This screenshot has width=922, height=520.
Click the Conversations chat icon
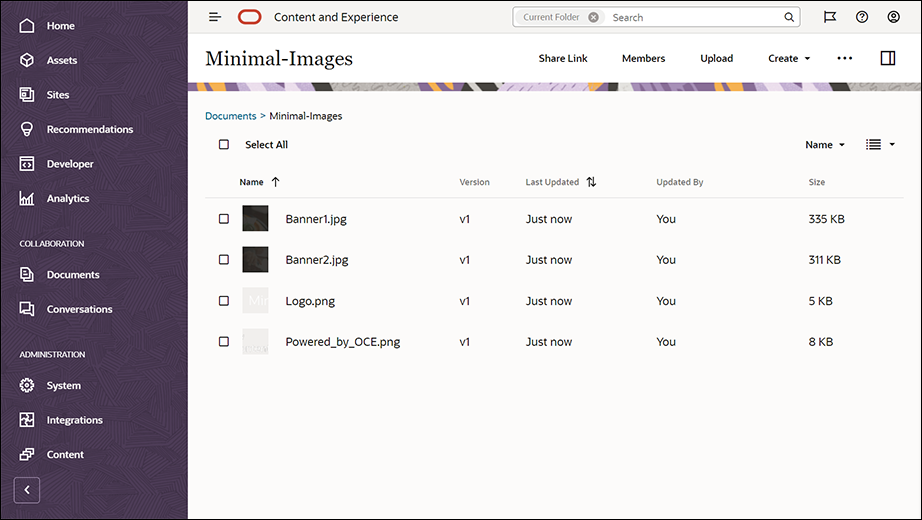[x=26, y=309]
